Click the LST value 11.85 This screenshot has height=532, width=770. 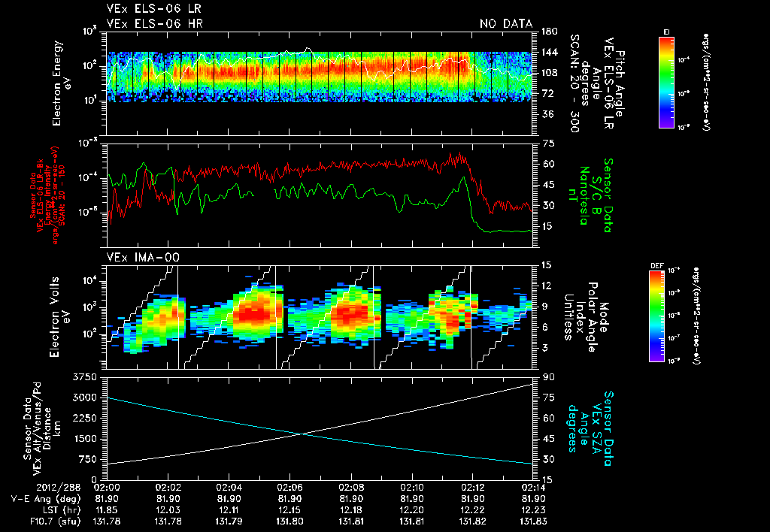pos(107,510)
